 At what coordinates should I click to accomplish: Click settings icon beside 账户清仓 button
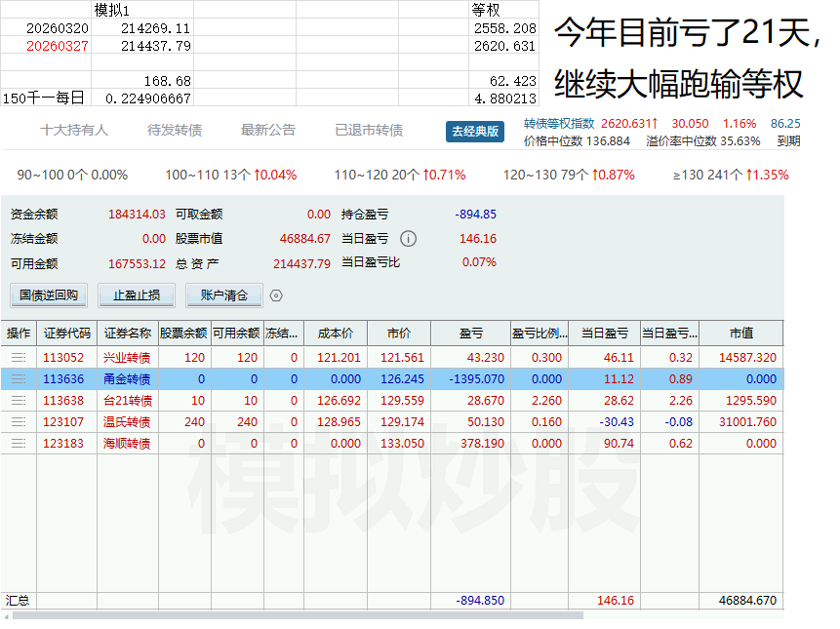click(x=276, y=295)
